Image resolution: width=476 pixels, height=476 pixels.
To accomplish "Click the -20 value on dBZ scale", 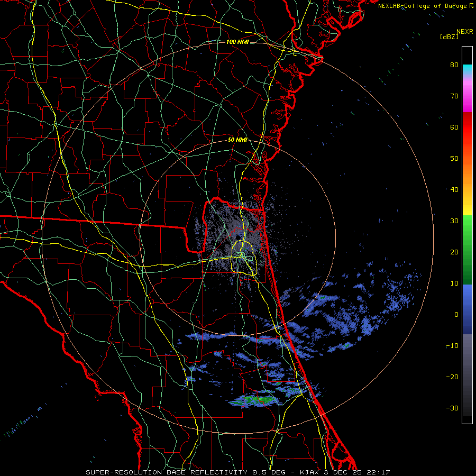I will 452,377.
